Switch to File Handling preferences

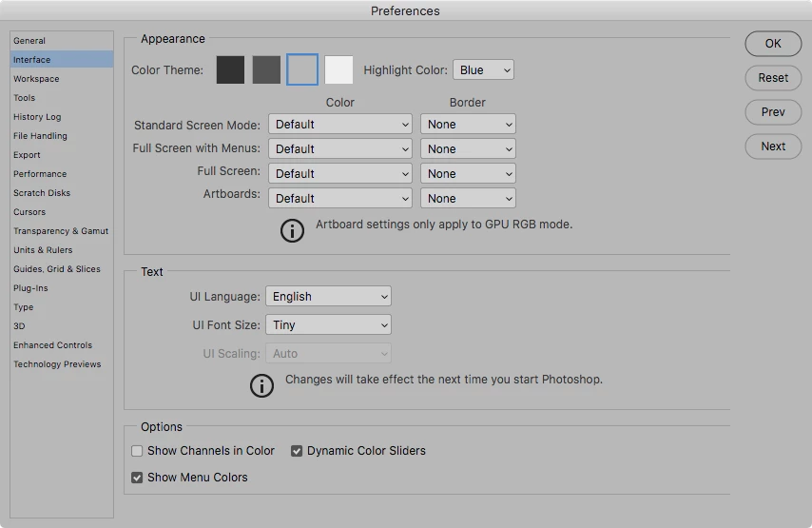pyautogui.click(x=62, y=136)
